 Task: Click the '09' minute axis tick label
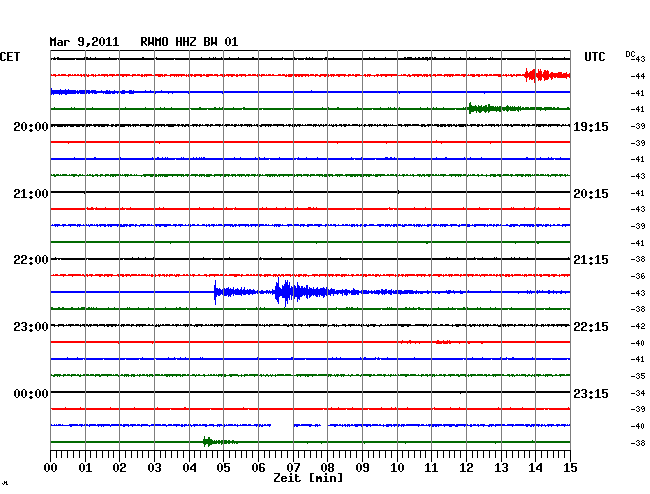click(x=362, y=468)
